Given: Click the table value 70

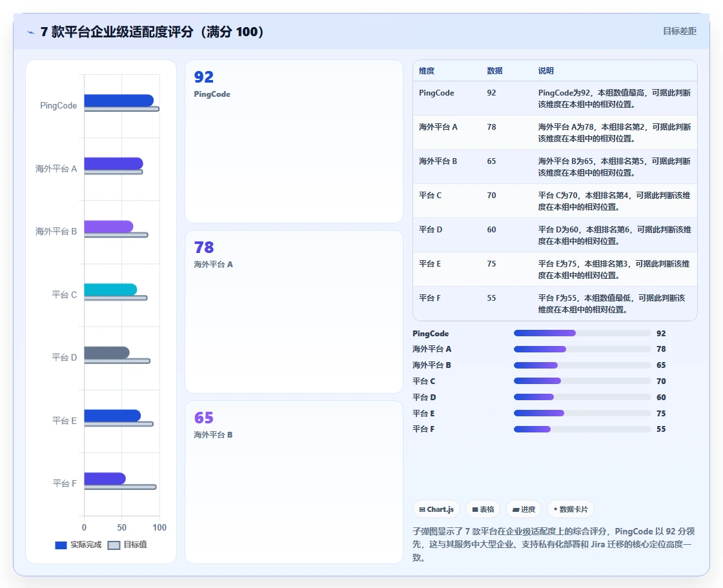Looking at the screenshot, I should tap(491, 195).
